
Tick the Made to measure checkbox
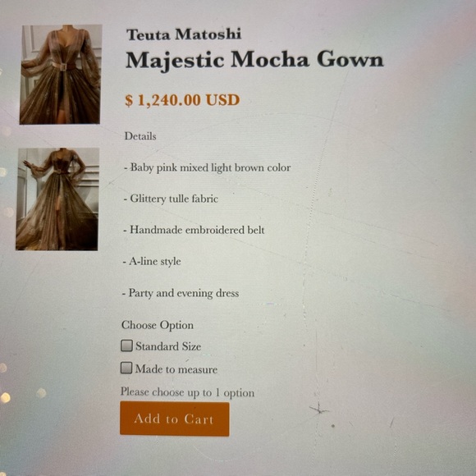coord(126,368)
